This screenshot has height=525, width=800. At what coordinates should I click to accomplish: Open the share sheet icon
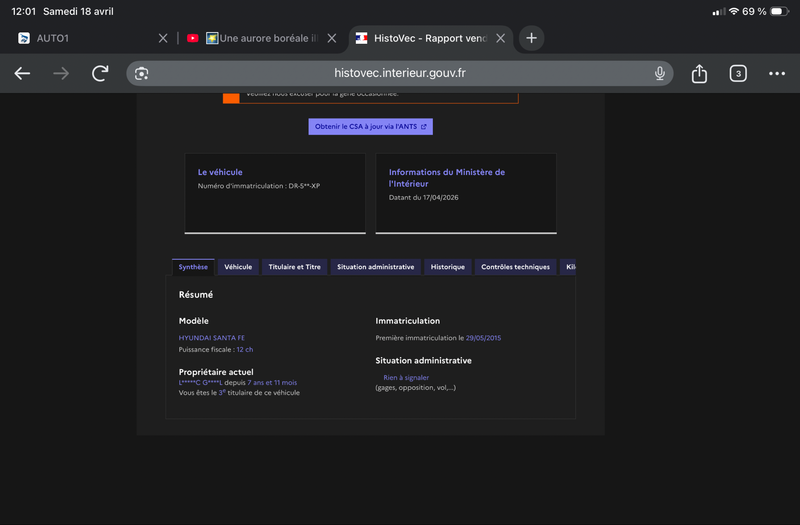(699, 73)
